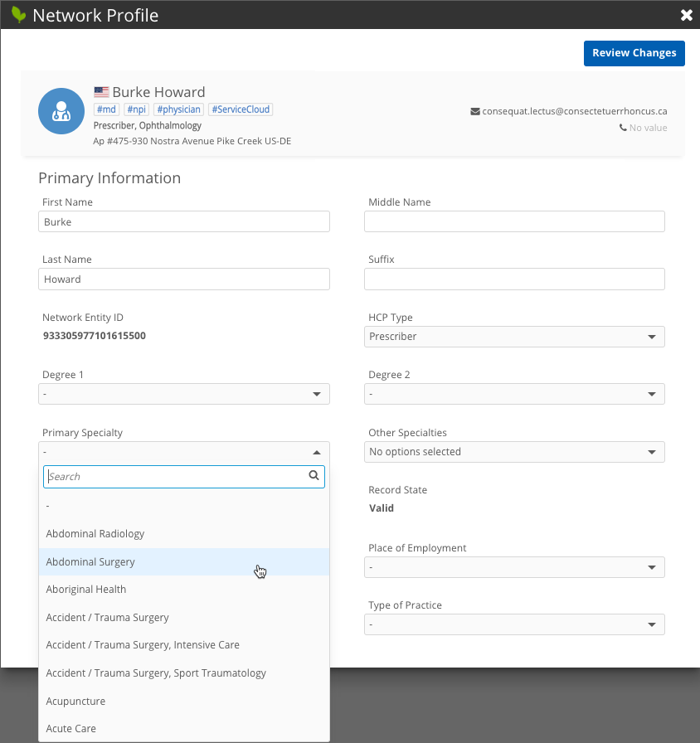The image size is (700, 743).
Task: Expand the Degree 1 dropdown
Action: 184,394
